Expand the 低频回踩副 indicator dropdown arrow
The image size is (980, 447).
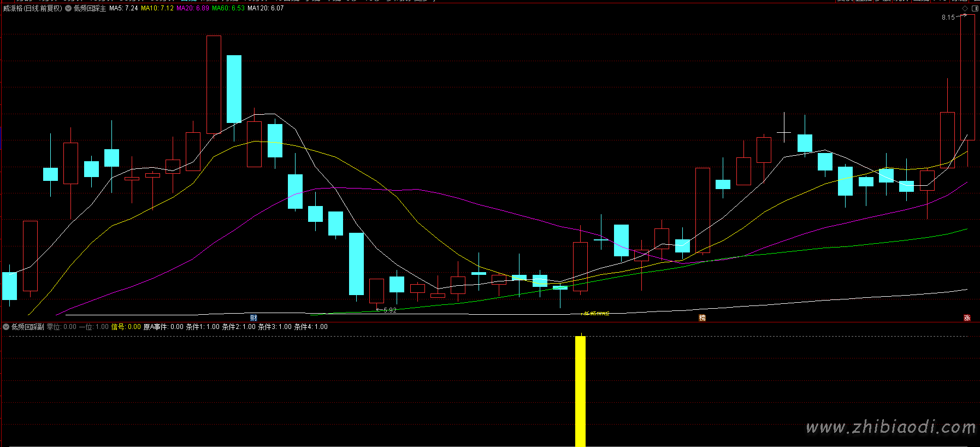6,327
